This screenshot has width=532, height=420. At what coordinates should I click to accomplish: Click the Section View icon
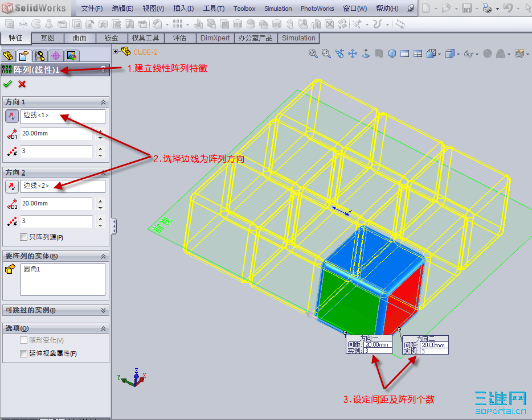379,53
